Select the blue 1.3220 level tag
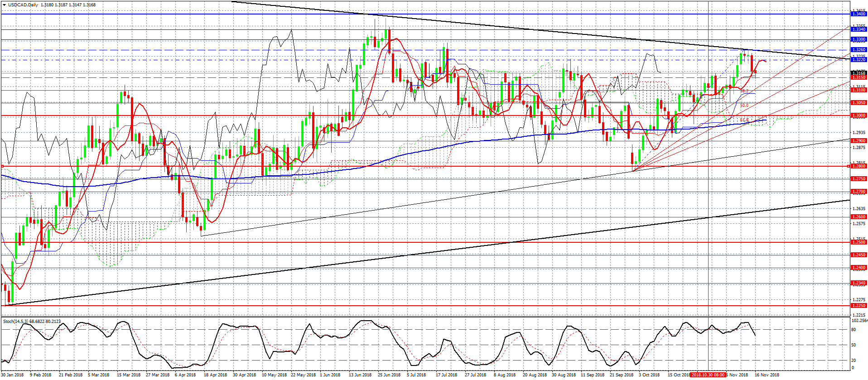 858,60
